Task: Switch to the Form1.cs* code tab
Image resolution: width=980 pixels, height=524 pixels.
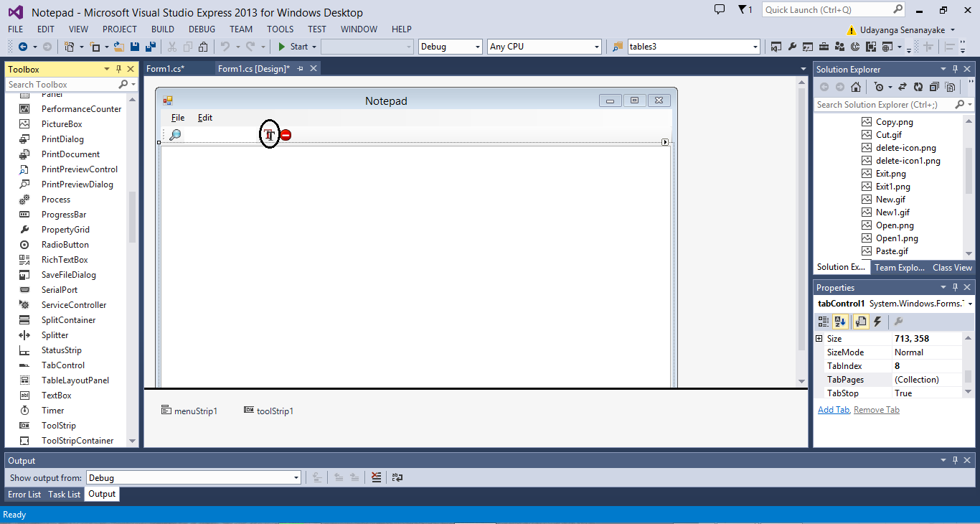Action: [x=166, y=68]
